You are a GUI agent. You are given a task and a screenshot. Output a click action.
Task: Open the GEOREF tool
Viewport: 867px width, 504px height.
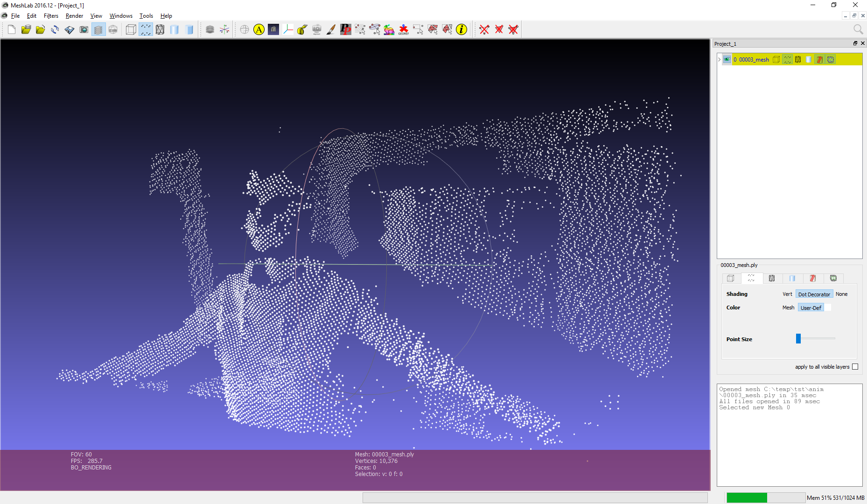[x=404, y=30]
